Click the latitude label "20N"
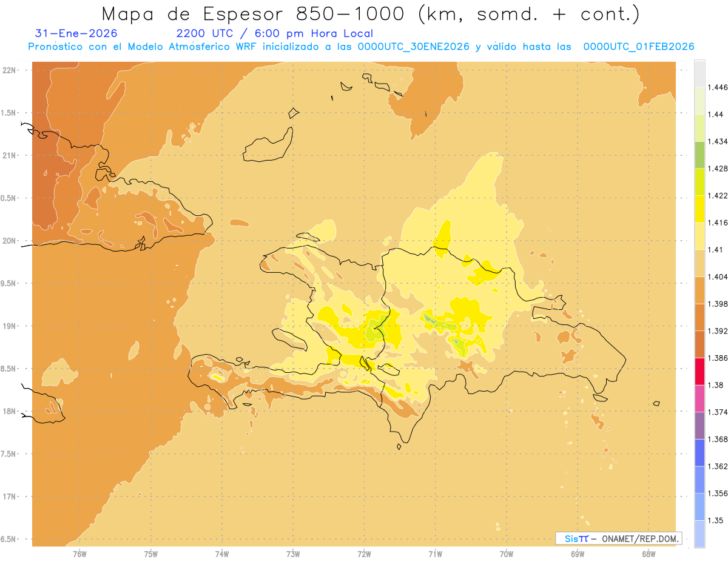 tap(9, 241)
